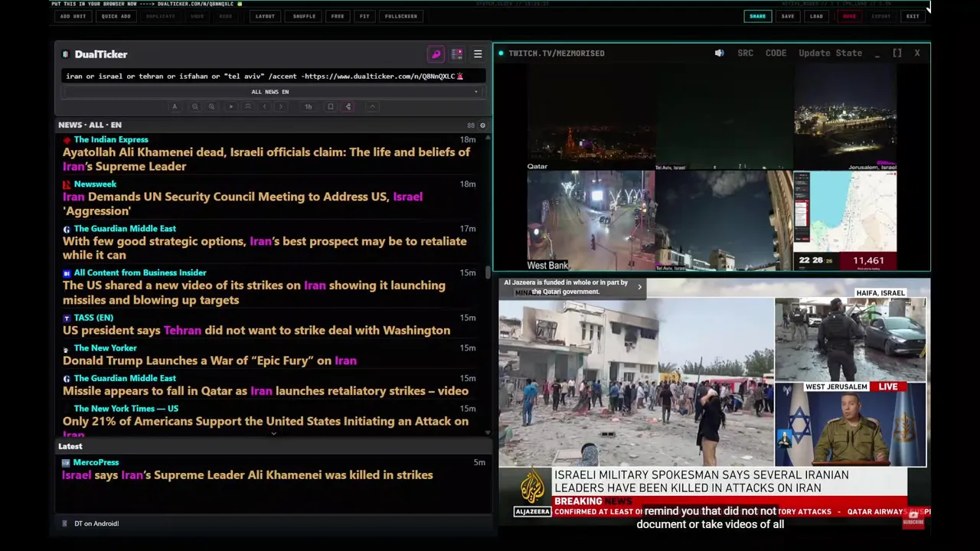Image resolution: width=980 pixels, height=551 pixels.
Task: Toggle the magenta highlighted toolbar icon
Action: 348,106
